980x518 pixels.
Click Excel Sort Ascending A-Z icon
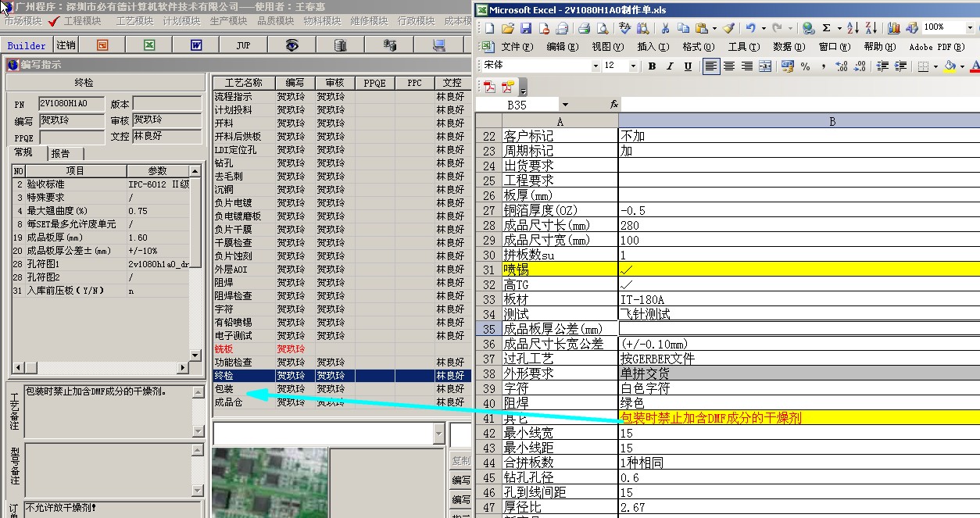pyautogui.click(x=853, y=28)
